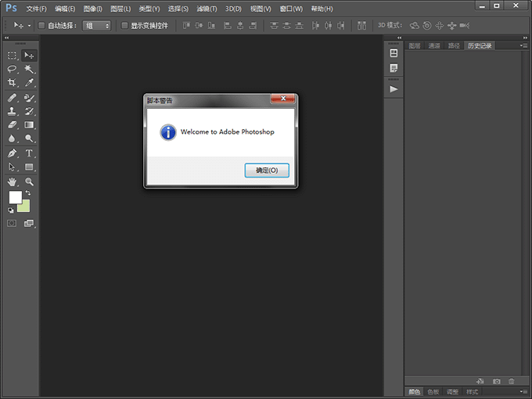Open the Actions panel play icon
This screenshot has width=532, height=399.
[394, 89]
